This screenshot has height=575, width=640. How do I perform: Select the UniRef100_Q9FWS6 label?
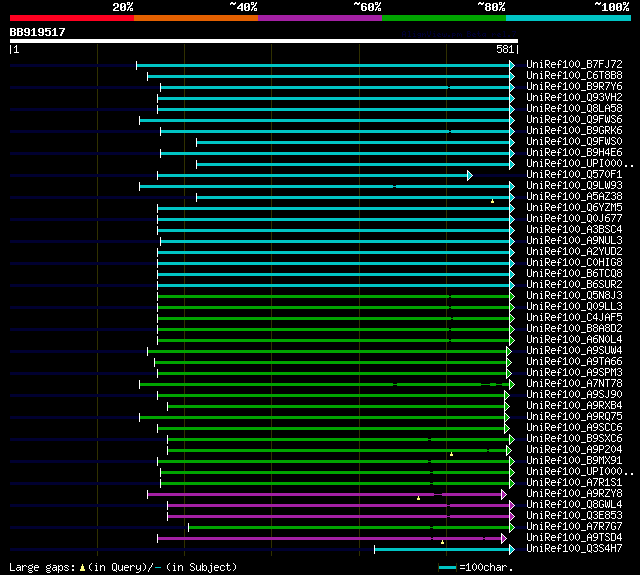574,120
